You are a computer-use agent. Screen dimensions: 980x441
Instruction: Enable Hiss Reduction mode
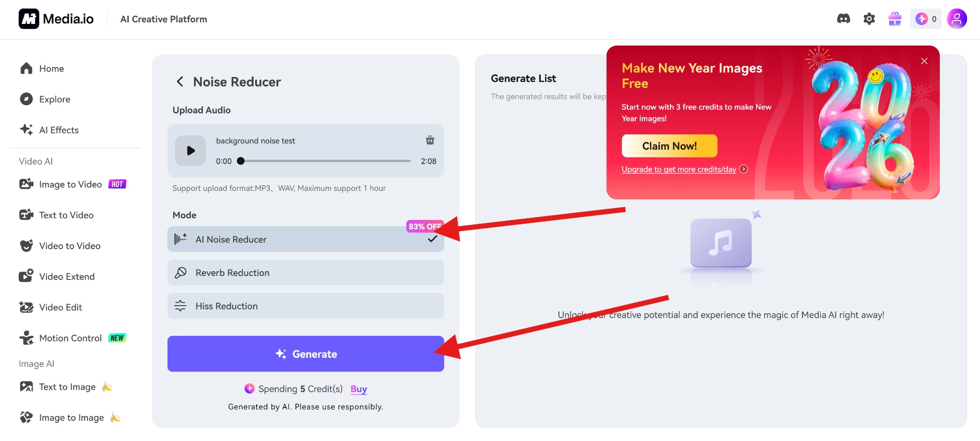coord(305,306)
